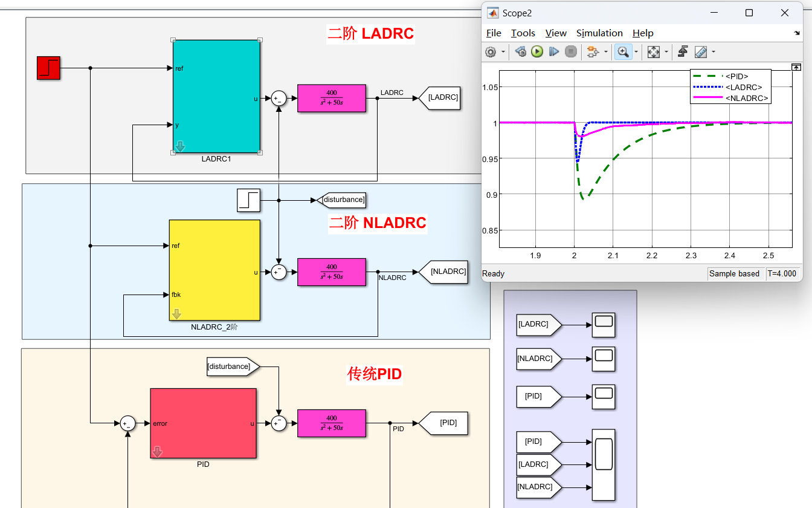Open the Simulation menu in Scope2
This screenshot has height=508, width=812.
tap(599, 33)
